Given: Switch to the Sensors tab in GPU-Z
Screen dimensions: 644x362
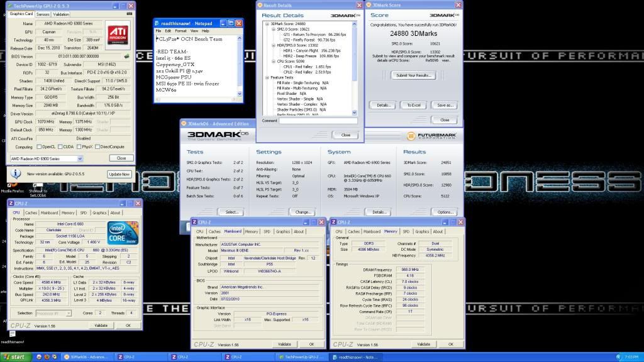Looking at the screenshot, I should [43, 14].
